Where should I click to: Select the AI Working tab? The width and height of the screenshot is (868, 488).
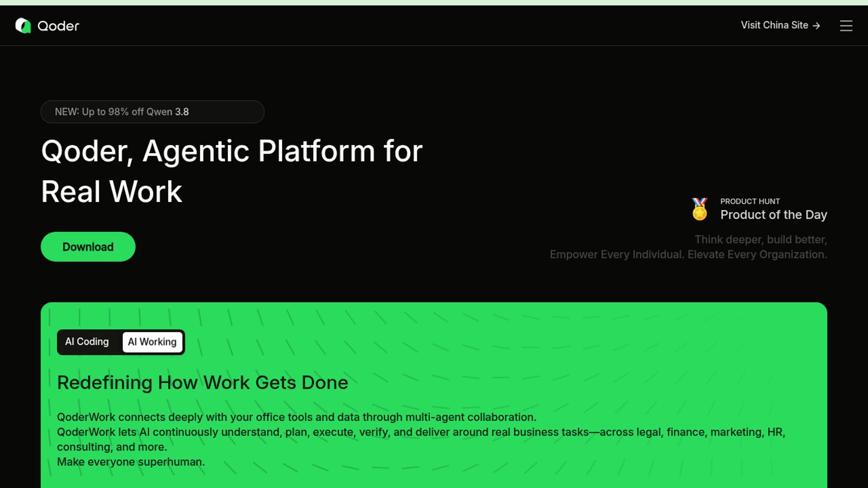(x=152, y=342)
